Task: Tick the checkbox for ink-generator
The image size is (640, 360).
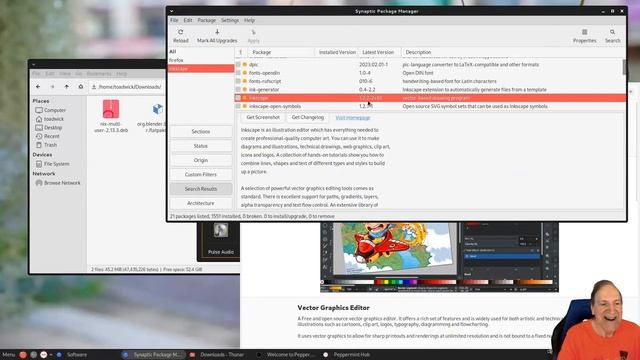Action: coord(238,89)
